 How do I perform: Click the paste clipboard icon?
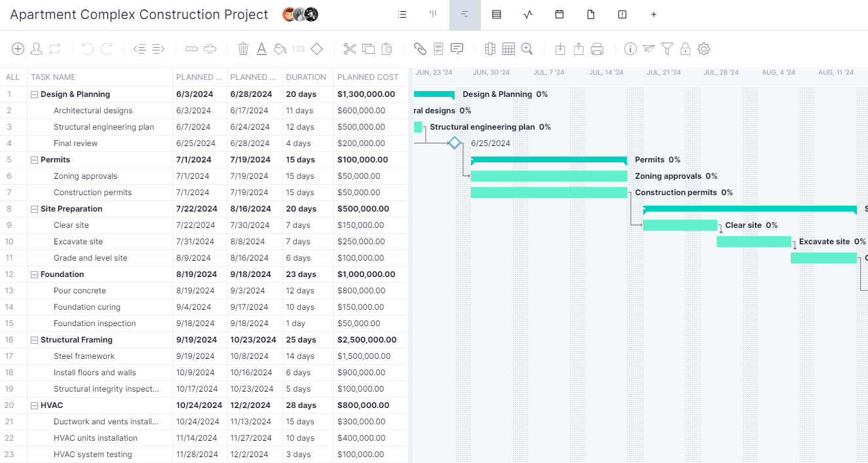[x=387, y=48]
